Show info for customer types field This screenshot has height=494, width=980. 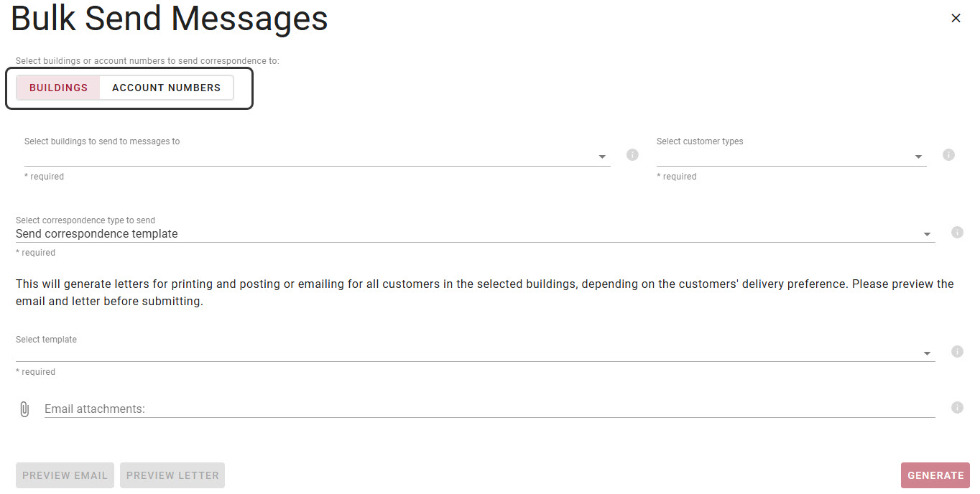point(948,154)
